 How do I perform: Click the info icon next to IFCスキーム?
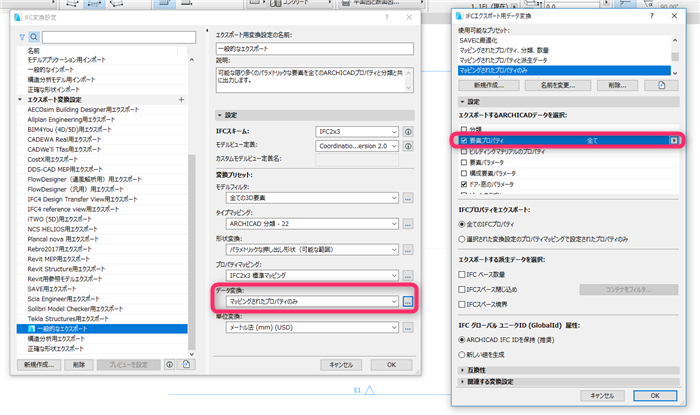[x=408, y=132]
